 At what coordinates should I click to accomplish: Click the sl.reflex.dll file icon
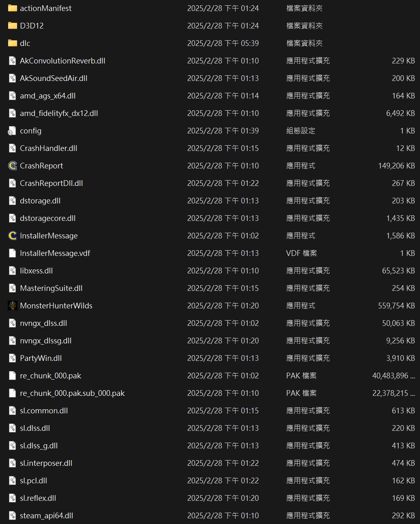pos(12,498)
